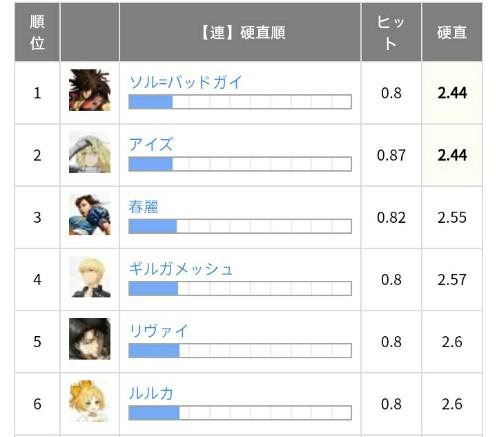Open ソル=バッドガイ character portrait
The height and width of the screenshot is (437, 496).
(90, 90)
